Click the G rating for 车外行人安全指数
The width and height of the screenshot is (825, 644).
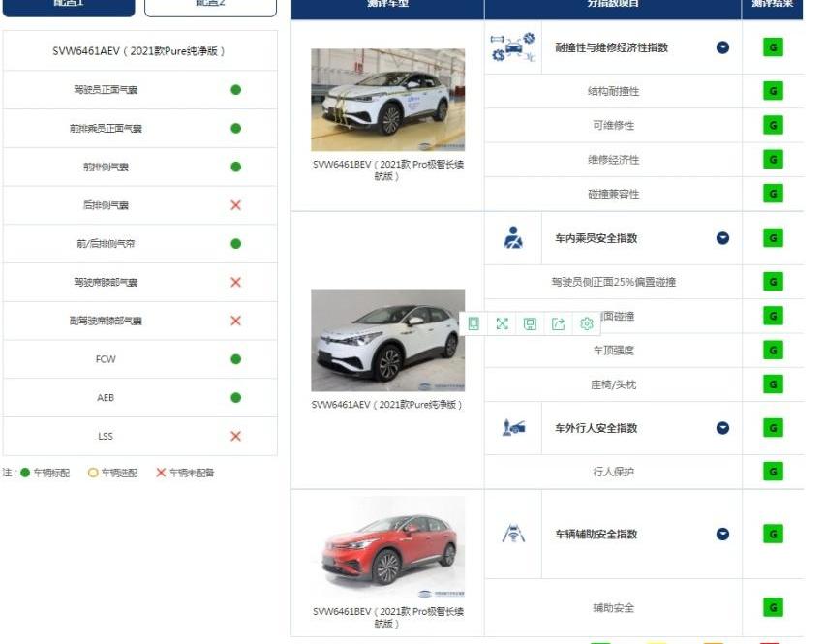pyautogui.click(x=773, y=428)
